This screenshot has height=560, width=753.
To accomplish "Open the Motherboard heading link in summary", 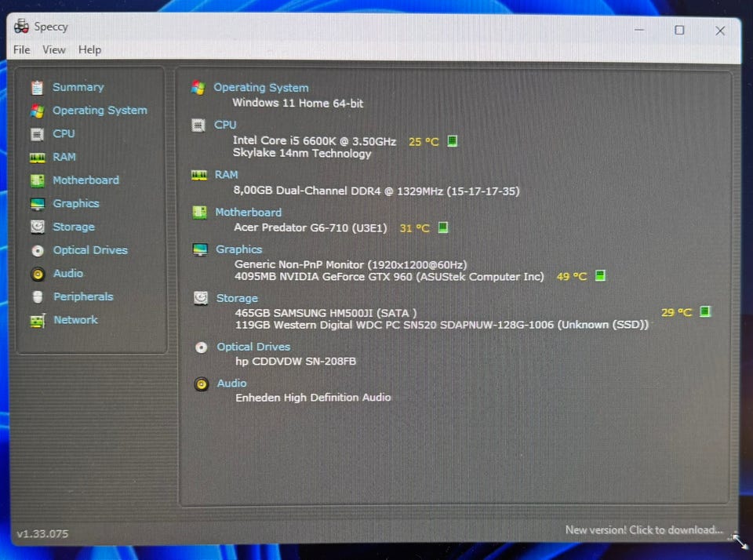I will (x=249, y=213).
